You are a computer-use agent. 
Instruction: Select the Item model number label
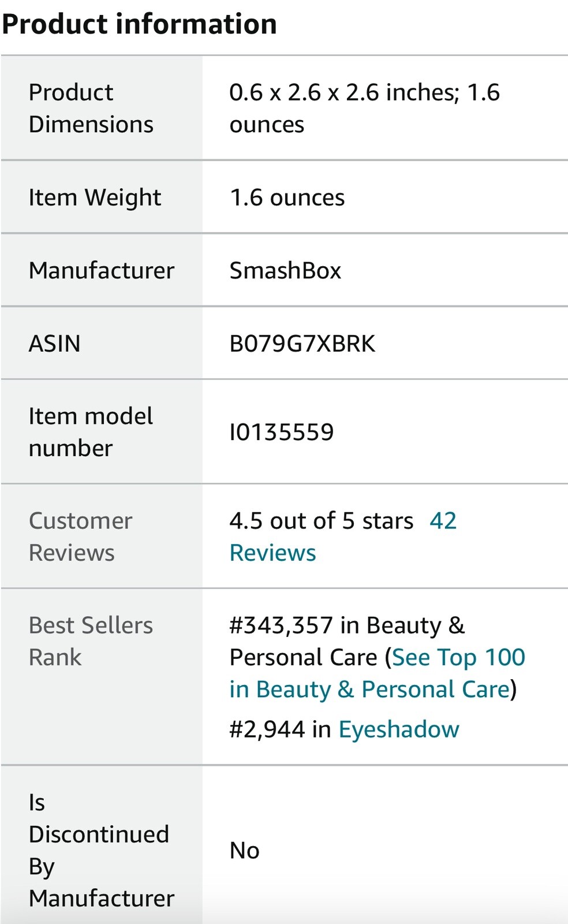pos(91,432)
